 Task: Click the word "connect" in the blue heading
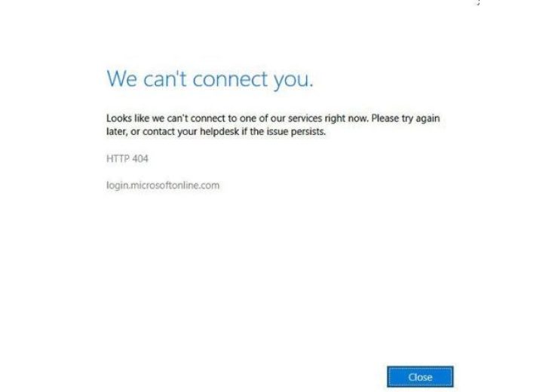230,79
